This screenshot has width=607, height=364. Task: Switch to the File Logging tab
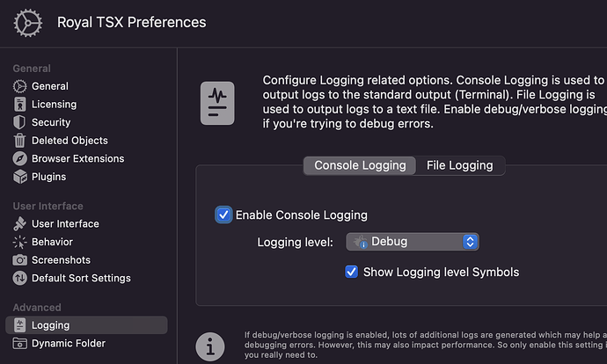(x=459, y=165)
